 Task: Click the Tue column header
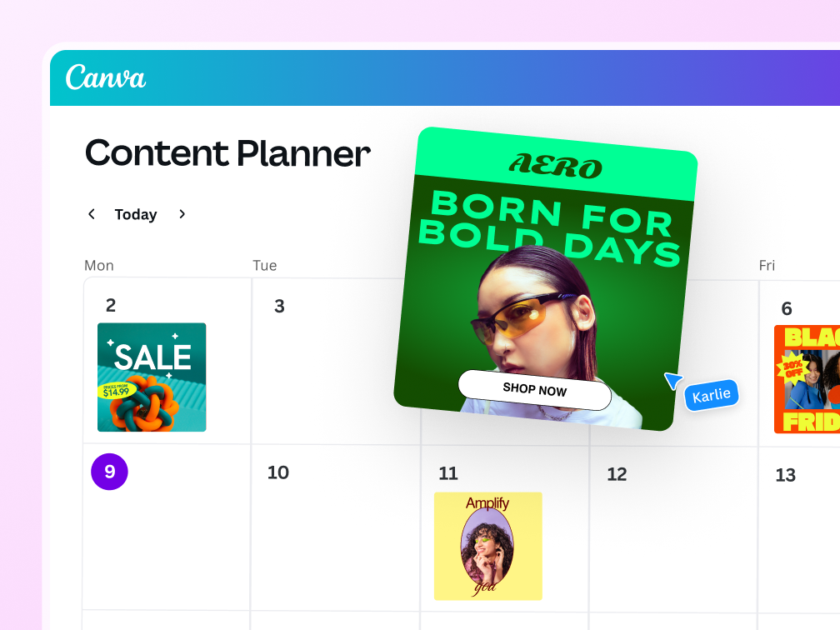pos(265,265)
